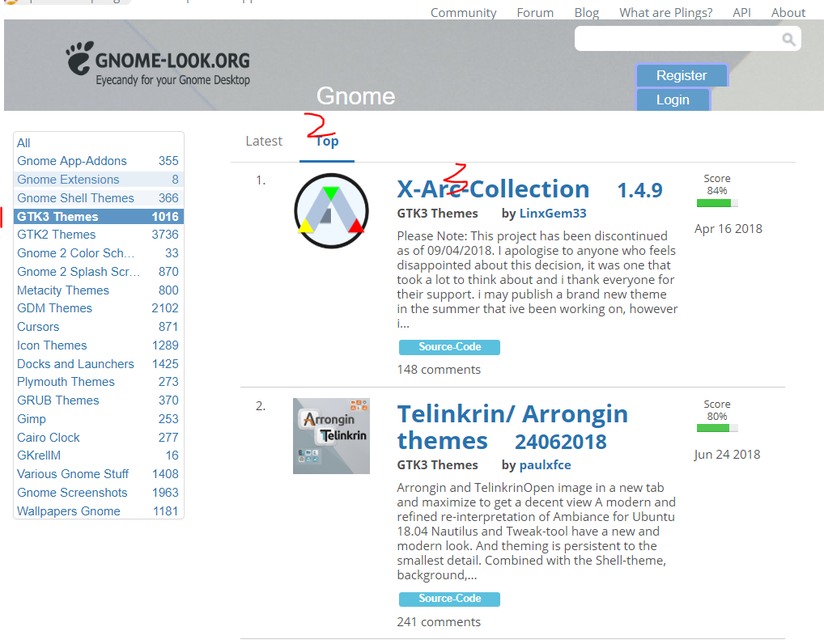Open Gnome Screenshots category

point(98,492)
